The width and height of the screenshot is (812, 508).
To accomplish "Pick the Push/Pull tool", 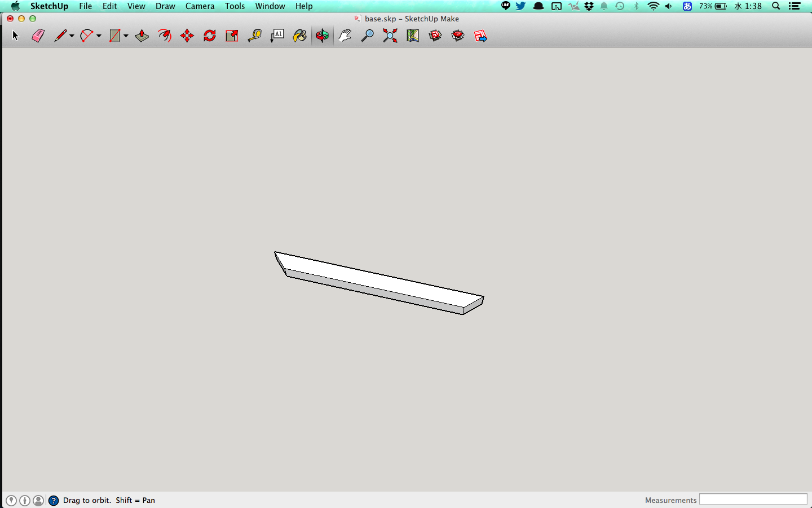I will tap(142, 36).
